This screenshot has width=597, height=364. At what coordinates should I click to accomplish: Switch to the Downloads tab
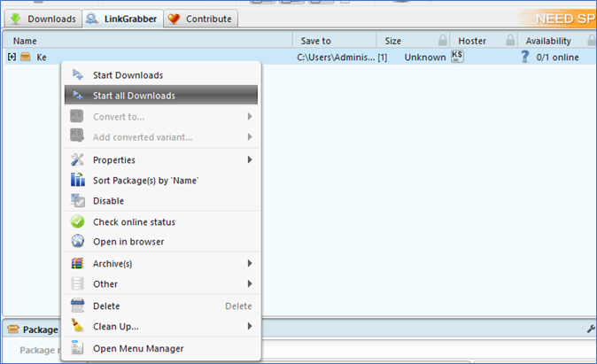pyautogui.click(x=42, y=19)
